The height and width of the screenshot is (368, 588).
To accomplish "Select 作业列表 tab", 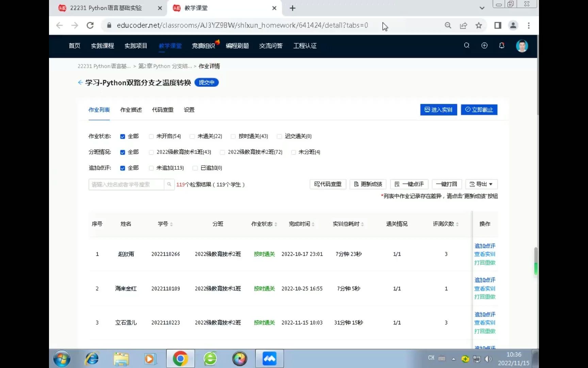I will pyautogui.click(x=99, y=110).
